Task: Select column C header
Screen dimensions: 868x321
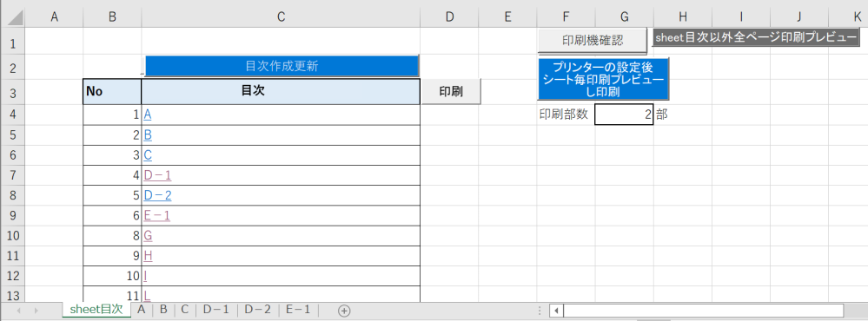Action: tap(281, 17)
